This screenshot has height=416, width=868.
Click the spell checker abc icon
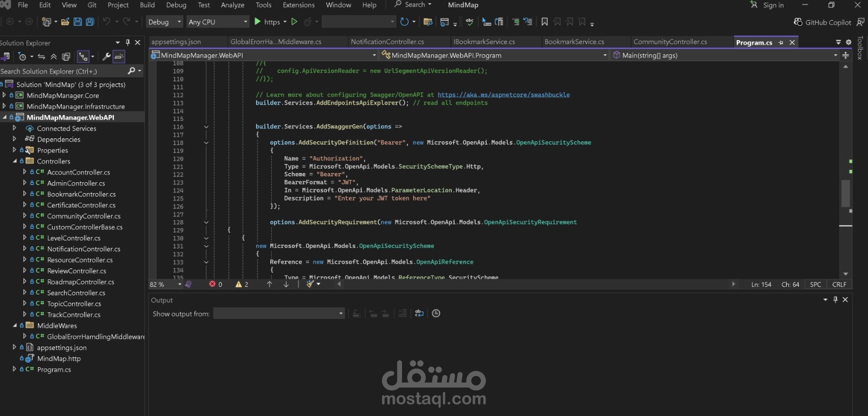coord(469,22)
